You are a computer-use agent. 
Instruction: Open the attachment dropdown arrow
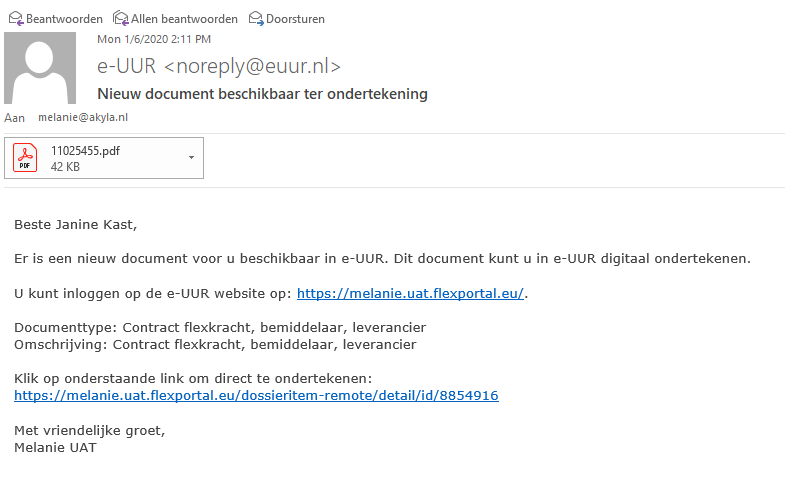191,158
